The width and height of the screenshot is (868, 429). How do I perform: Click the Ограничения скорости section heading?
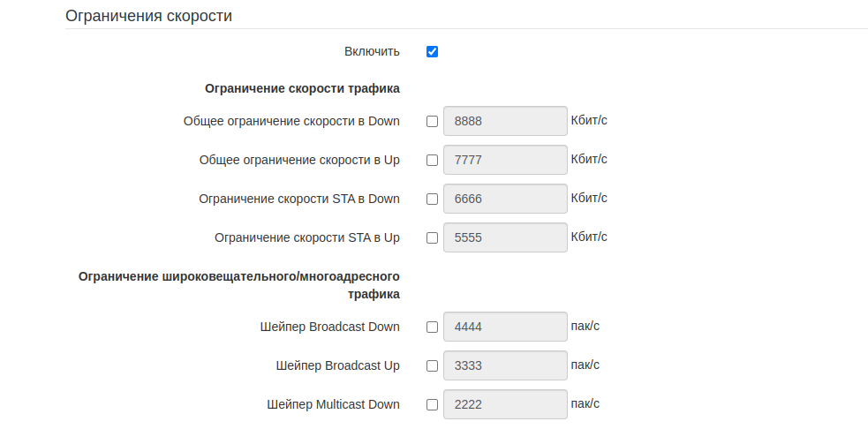[x=148, y=16]
